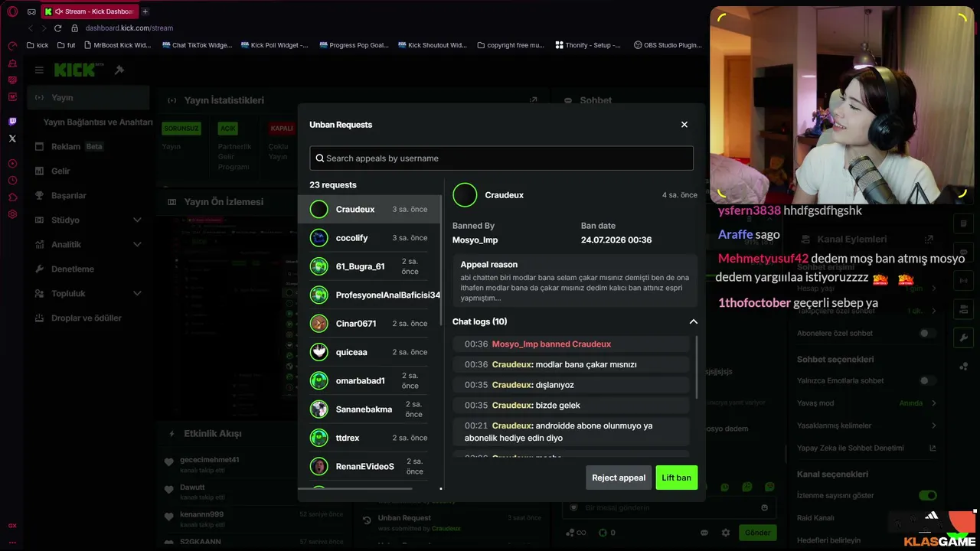Select cocolify unban request

pyautogui.click(x=370, y=238)
